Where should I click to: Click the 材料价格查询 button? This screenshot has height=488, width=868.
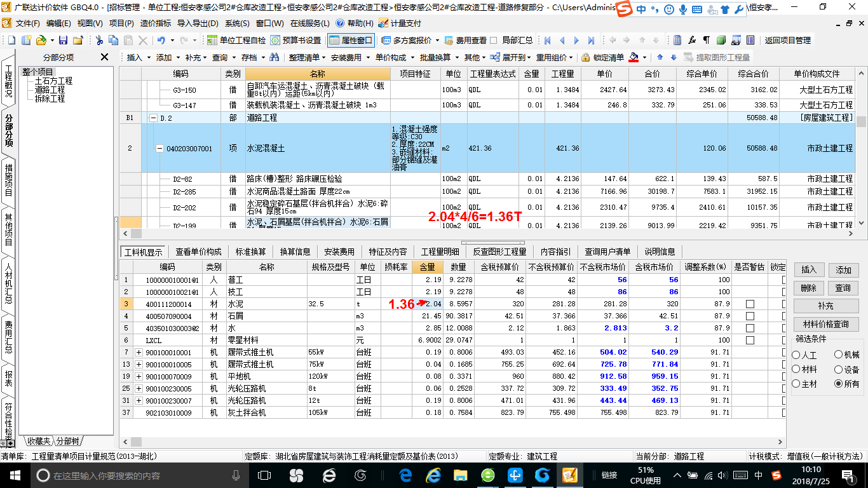point(825,324)
